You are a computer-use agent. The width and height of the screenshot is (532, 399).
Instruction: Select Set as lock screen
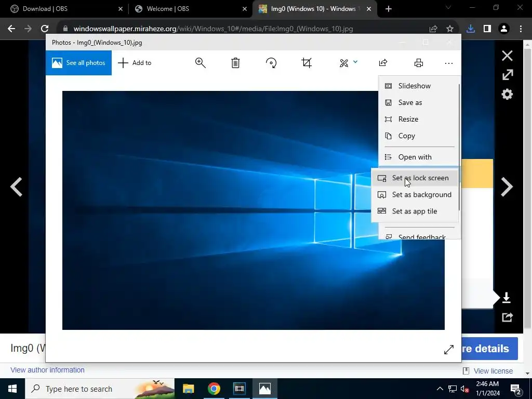click(415, 178)
